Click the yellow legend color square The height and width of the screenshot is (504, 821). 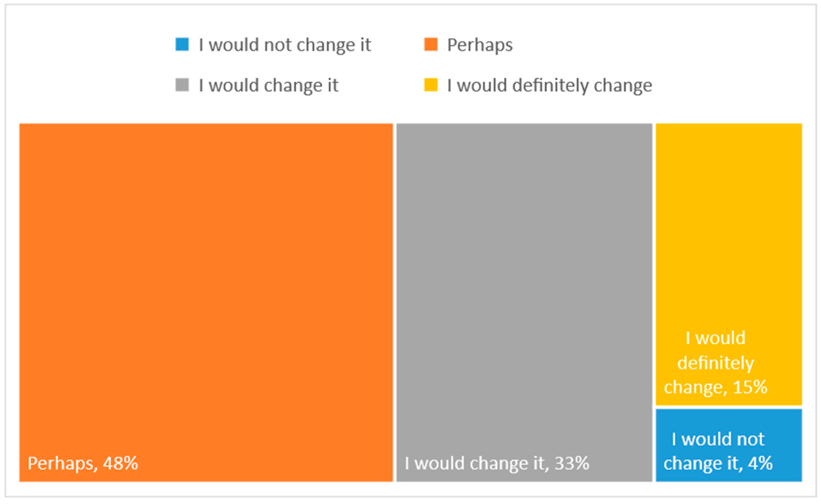(x=431, y=85)
